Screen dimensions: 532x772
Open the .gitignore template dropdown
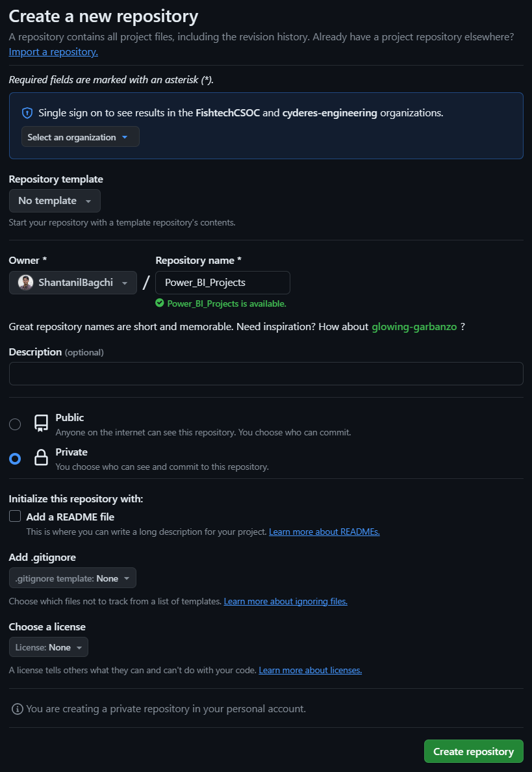[73, 578]
